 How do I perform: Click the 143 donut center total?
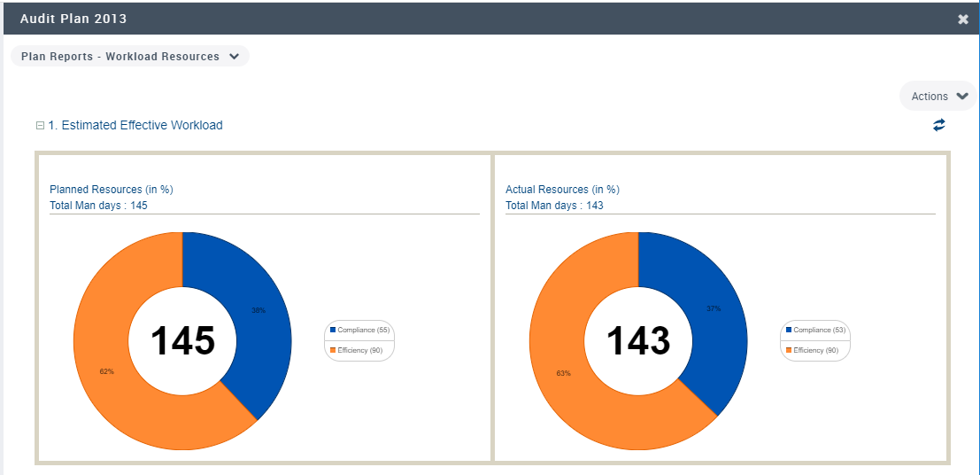(638, 341)
